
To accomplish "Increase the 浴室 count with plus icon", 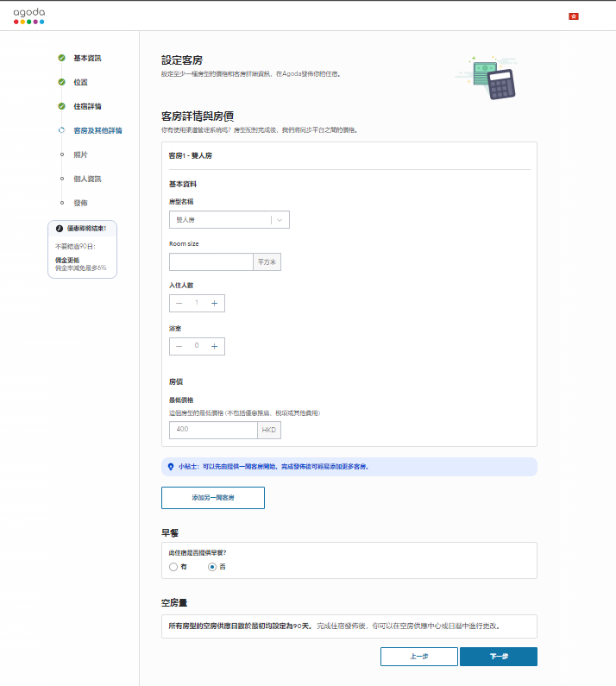I will point(214,346).
